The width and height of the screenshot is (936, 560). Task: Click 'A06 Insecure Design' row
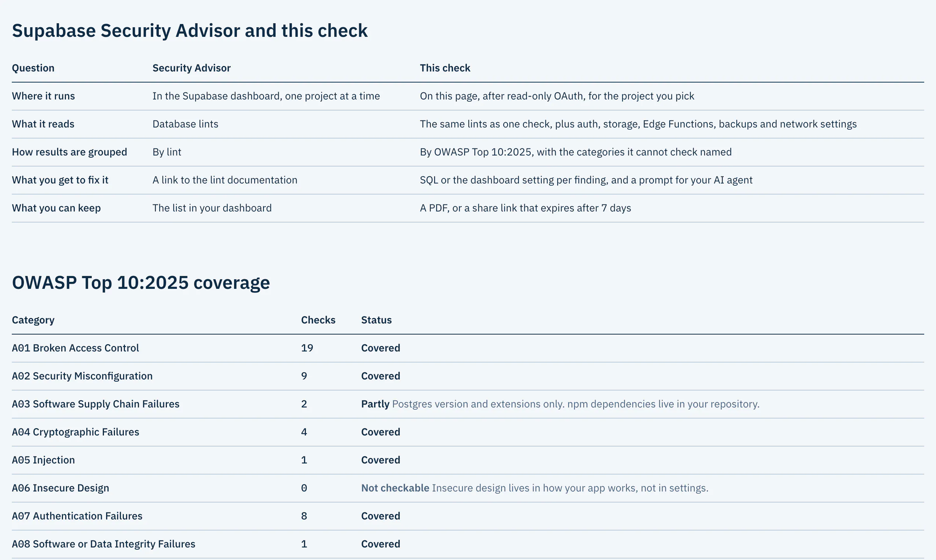(x=468, y=488)
